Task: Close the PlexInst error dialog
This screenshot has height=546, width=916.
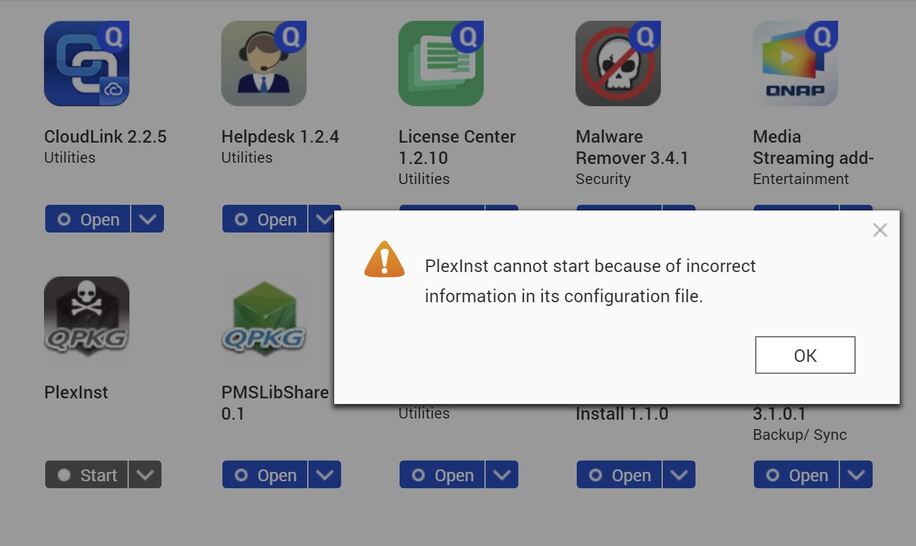Action: pos(880,230)
